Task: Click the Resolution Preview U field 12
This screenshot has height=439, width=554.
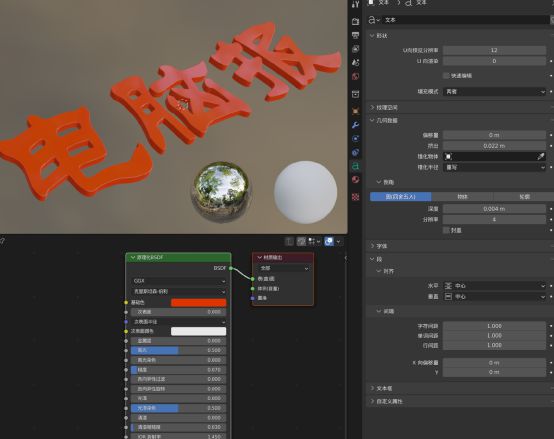Action: 495,50
